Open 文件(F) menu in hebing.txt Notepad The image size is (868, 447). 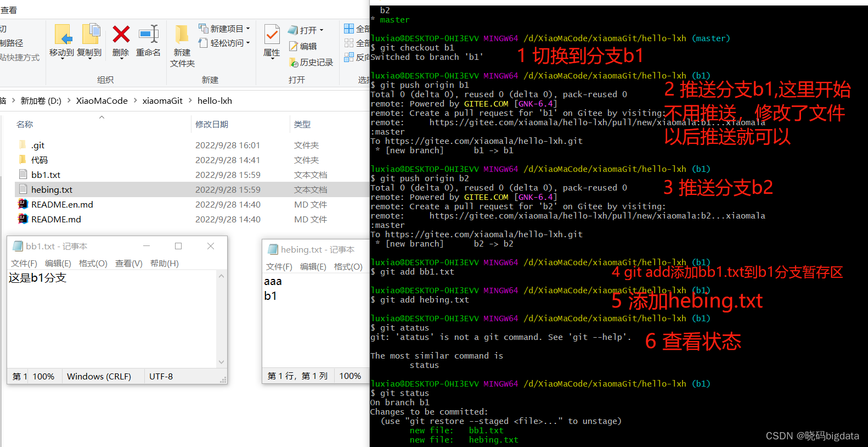tap(279, 267)
